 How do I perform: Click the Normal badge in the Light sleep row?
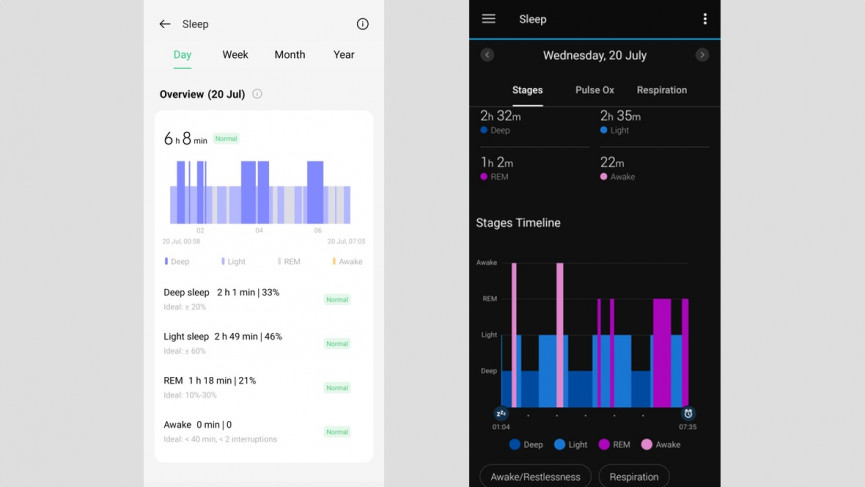pyautogui.click(x=337, y=344)
